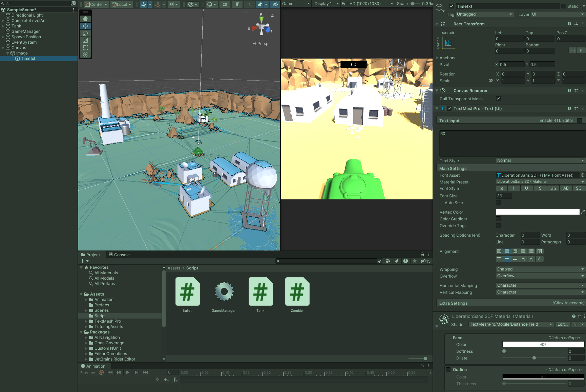586x392 pixels.
Task: Toggle the Static checkbox
Action: [564, 6]
